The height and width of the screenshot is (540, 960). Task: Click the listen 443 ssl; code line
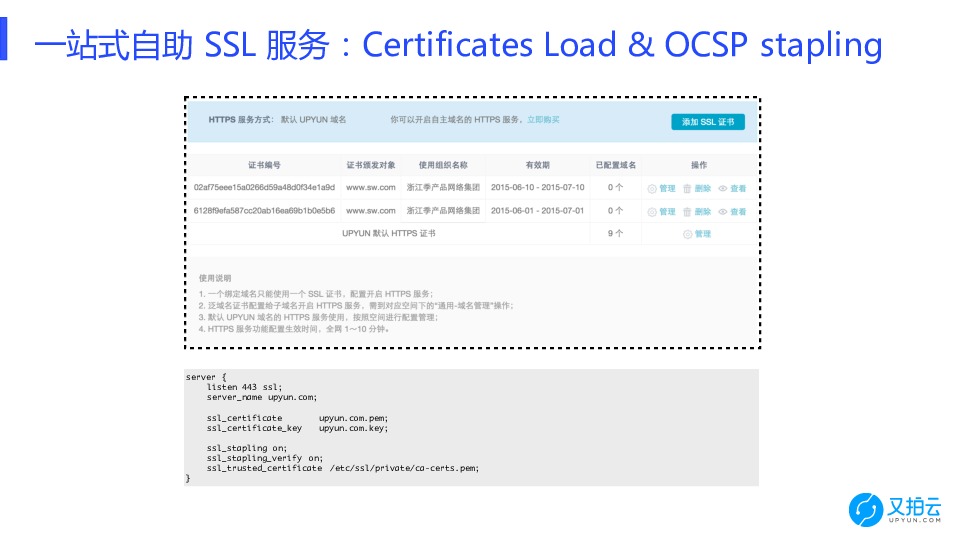point(244,387)
